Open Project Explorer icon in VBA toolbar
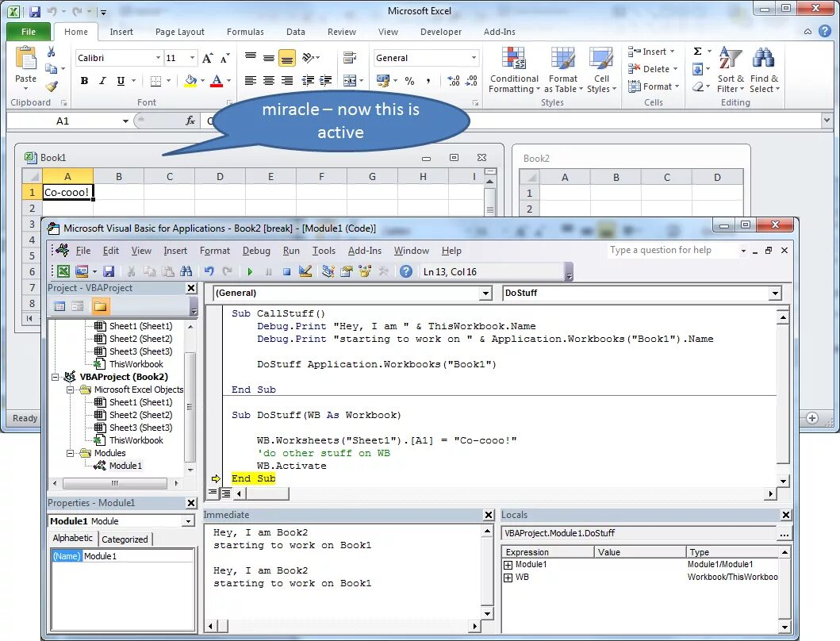 click(x=328, y=272)
